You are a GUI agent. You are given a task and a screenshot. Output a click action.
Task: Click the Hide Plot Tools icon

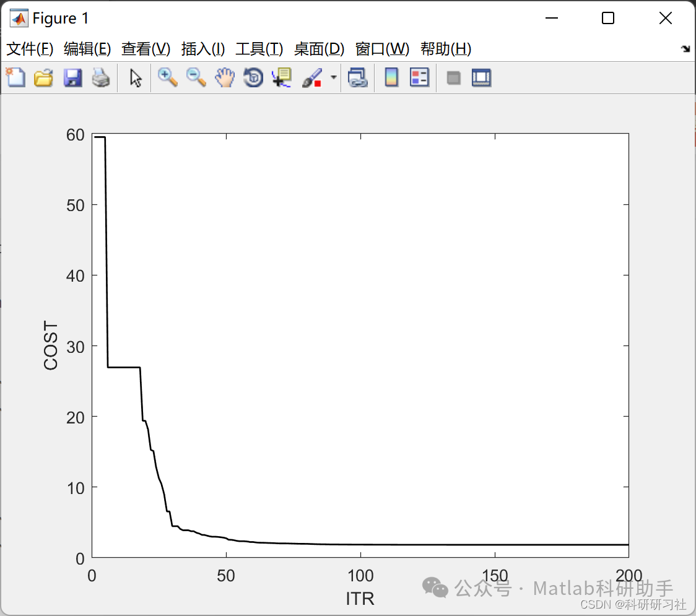(x=453, y=78)
